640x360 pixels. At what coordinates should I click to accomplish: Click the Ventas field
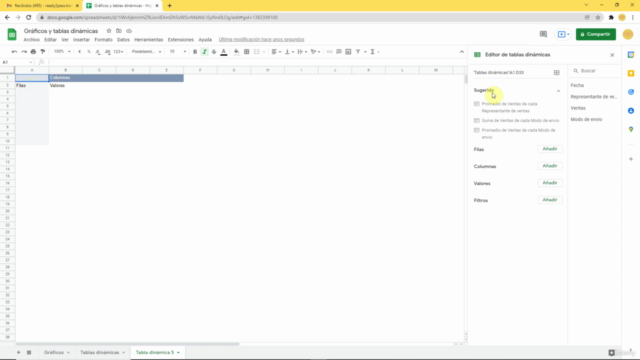point(578,108)
